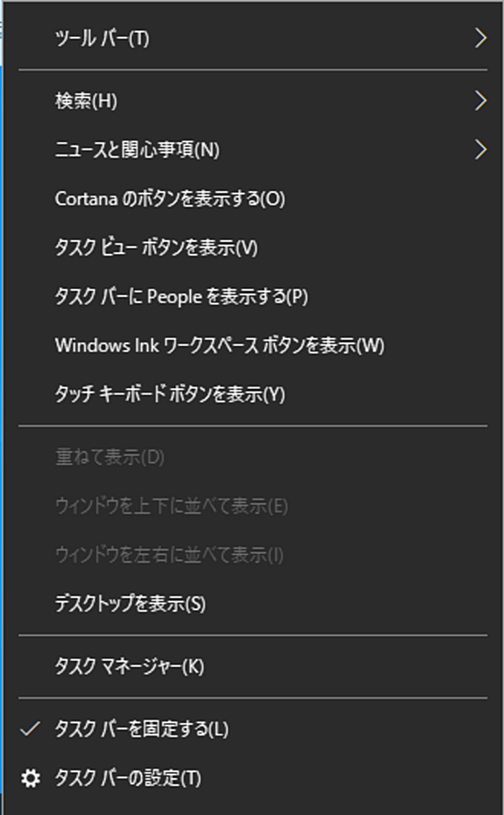The image size is (504, 815).
Task: Enable タッチ キーボード ボタンを表示
Action: pos(253,394)
